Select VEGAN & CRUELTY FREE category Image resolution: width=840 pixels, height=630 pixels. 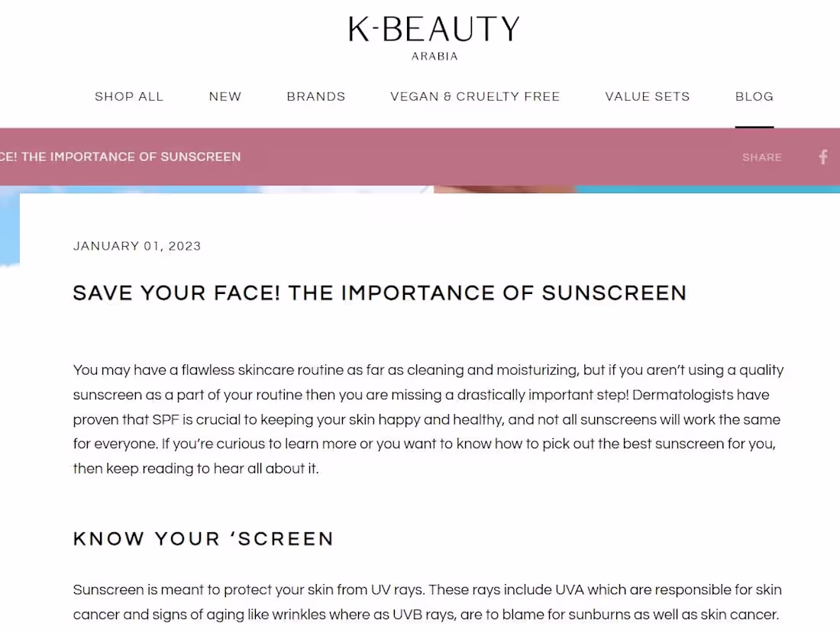(x=475, y=97)
